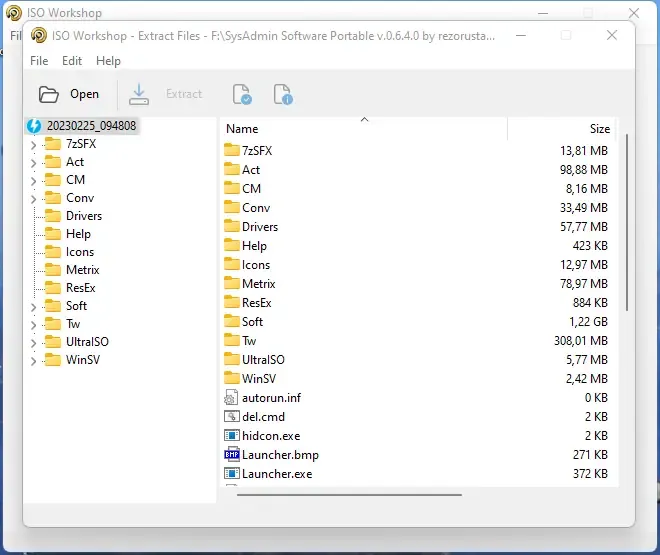Open the back window's partially hidden File menu
This screenshot has height=555, width=660.
[16, 35]
